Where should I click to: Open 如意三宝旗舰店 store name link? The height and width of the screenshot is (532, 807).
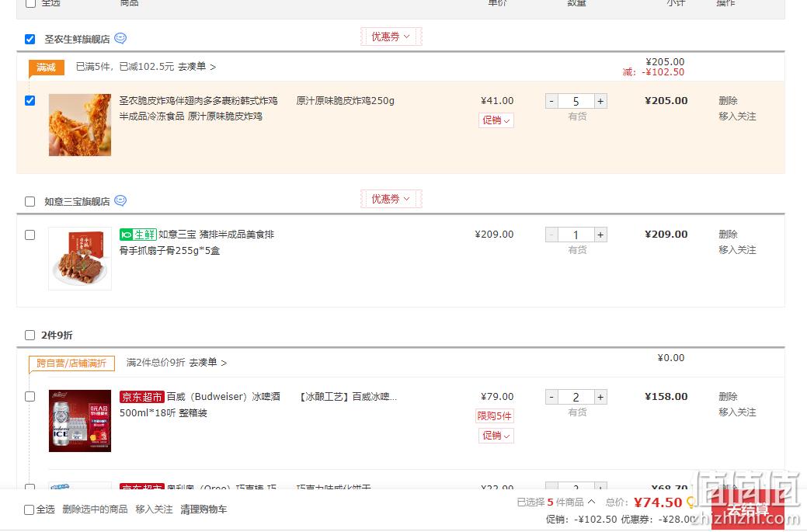click(77, 201)
